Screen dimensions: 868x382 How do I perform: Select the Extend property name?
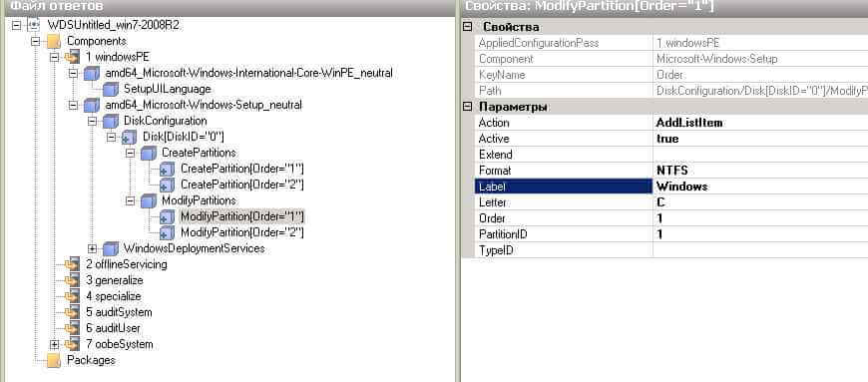pos(496,155)
